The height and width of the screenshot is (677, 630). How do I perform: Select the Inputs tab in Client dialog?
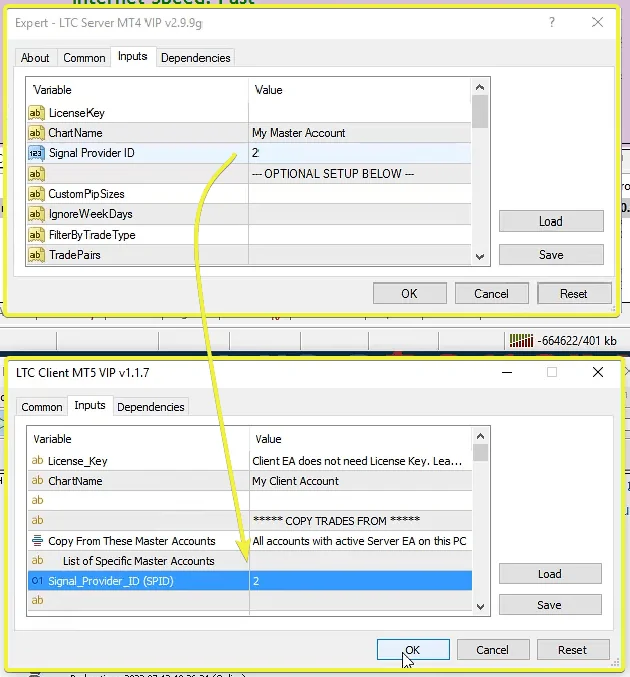point(90,405)
